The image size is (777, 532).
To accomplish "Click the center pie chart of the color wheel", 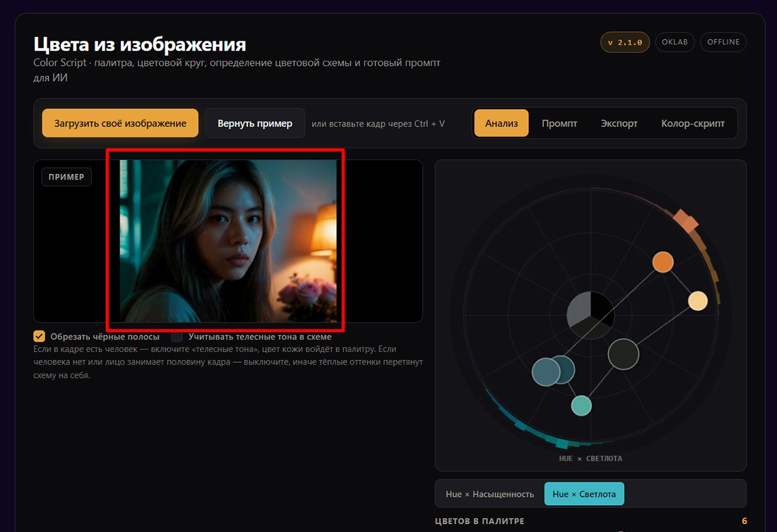I will tap(590, 315).
